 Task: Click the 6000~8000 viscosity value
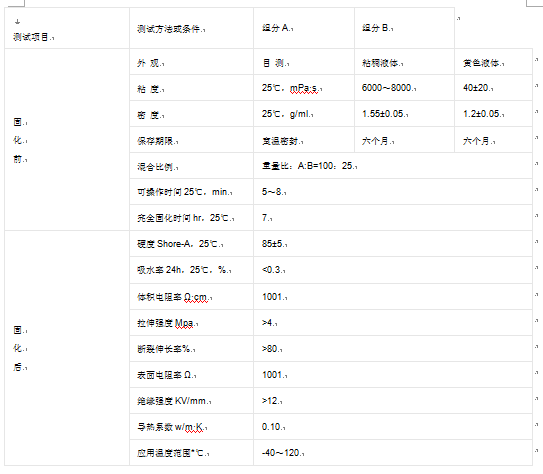(387, 88)
